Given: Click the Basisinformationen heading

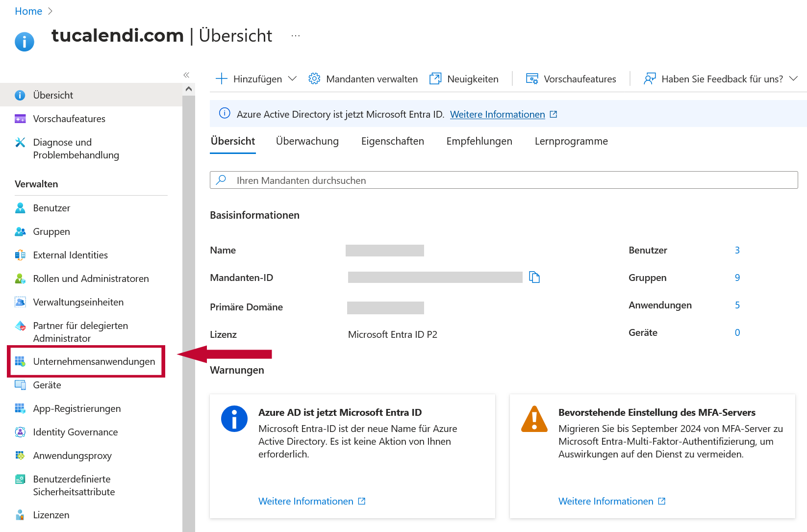Looking at the screenshot, I should pyautogui.click(x=254, y=215).
